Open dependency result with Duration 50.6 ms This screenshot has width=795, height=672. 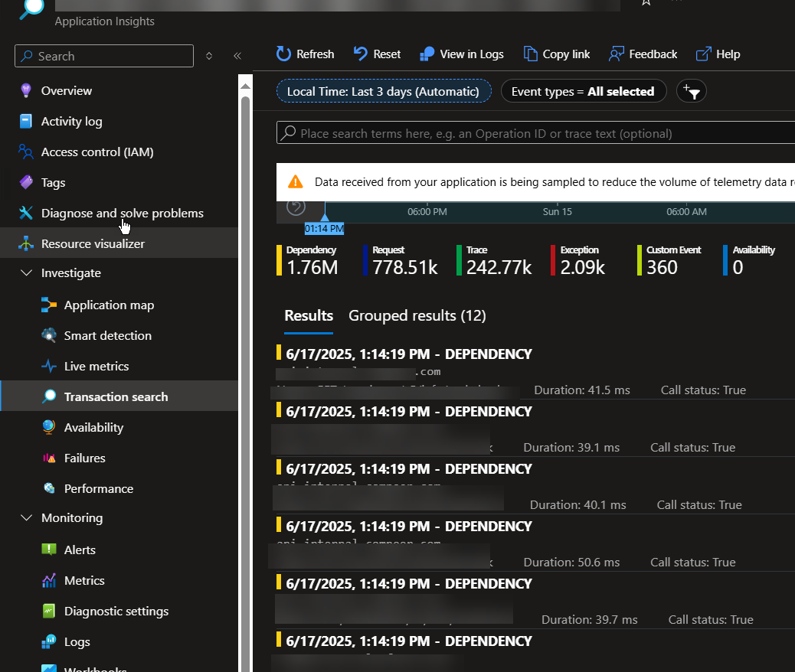pyautogui.click(x=535, y=543)
